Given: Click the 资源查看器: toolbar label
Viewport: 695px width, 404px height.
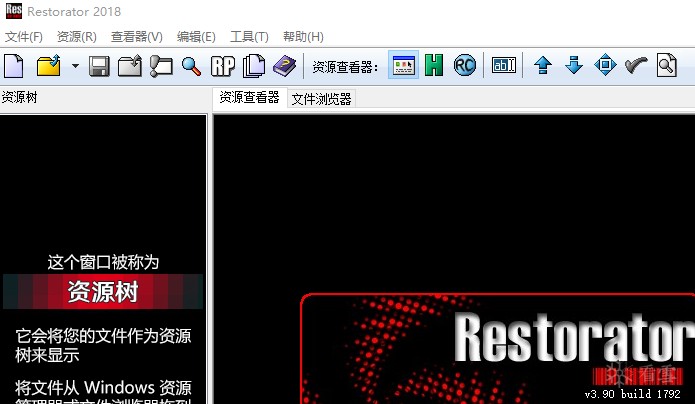Looking at the screenshot, I should coord(345,67).
